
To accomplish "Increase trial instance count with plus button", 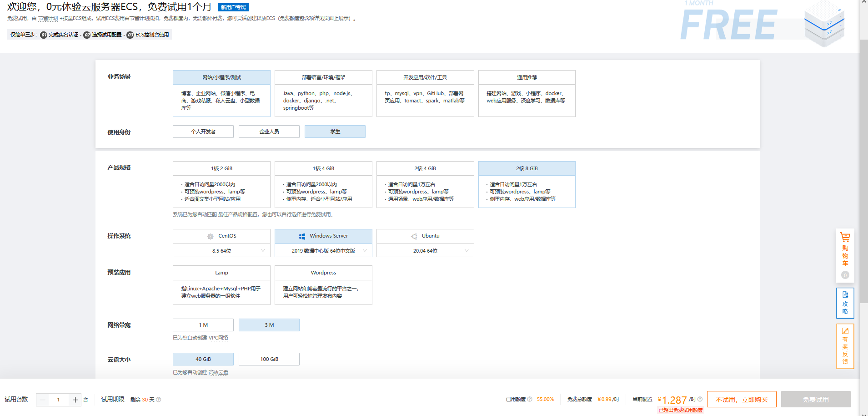I will (x=75, y=400).
